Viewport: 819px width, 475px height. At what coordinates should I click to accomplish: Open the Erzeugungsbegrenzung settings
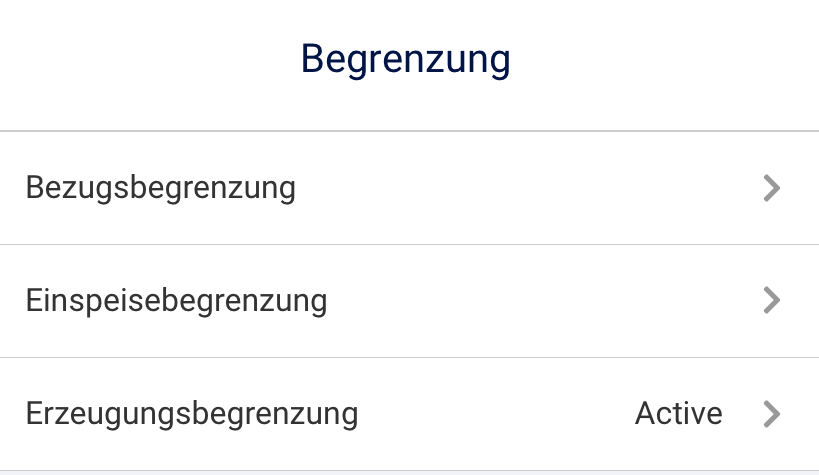400,413
